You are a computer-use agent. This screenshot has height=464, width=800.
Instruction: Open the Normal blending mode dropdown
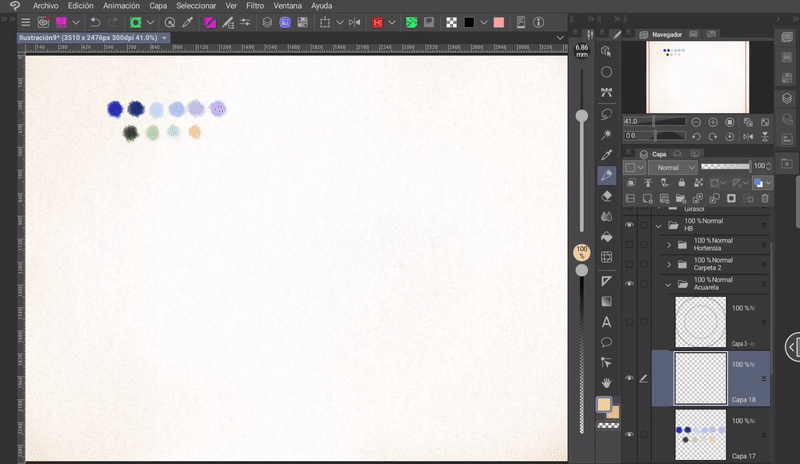point(673,167)
